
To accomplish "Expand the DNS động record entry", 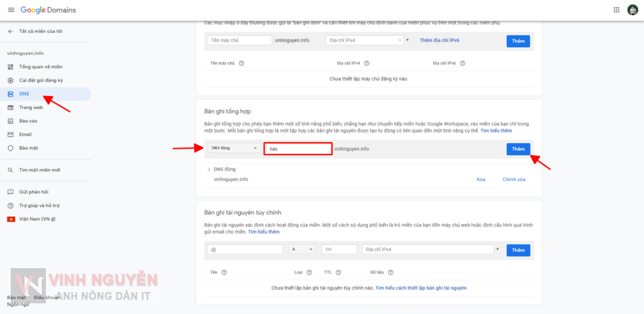I will pyautogui.click(x=209, y=170).
